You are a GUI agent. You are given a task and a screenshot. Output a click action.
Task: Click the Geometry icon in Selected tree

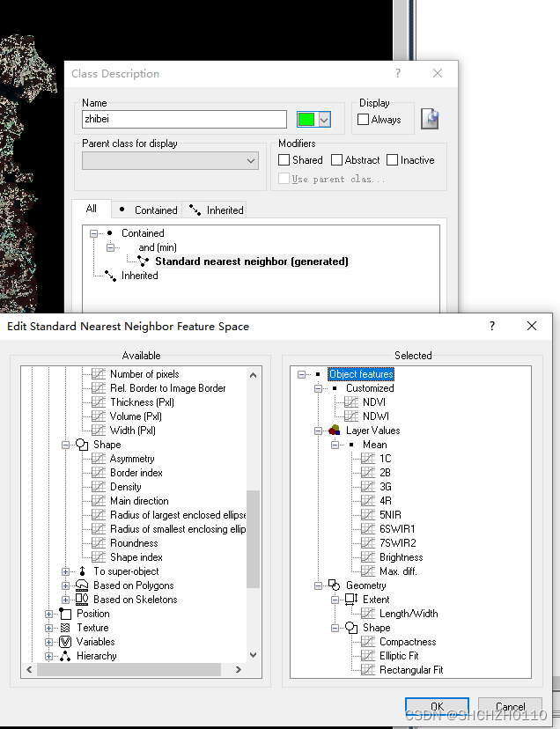click(x=334, y=585)
